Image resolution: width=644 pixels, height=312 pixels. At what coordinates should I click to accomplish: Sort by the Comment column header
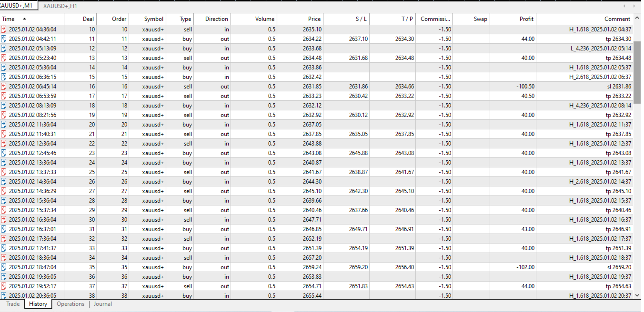point(585,19)
